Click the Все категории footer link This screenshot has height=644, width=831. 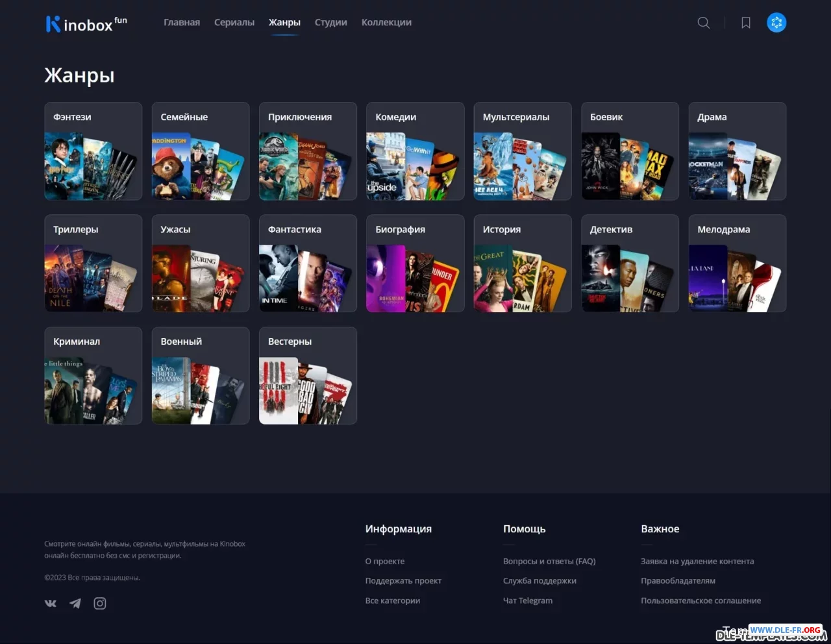point(393,601)
